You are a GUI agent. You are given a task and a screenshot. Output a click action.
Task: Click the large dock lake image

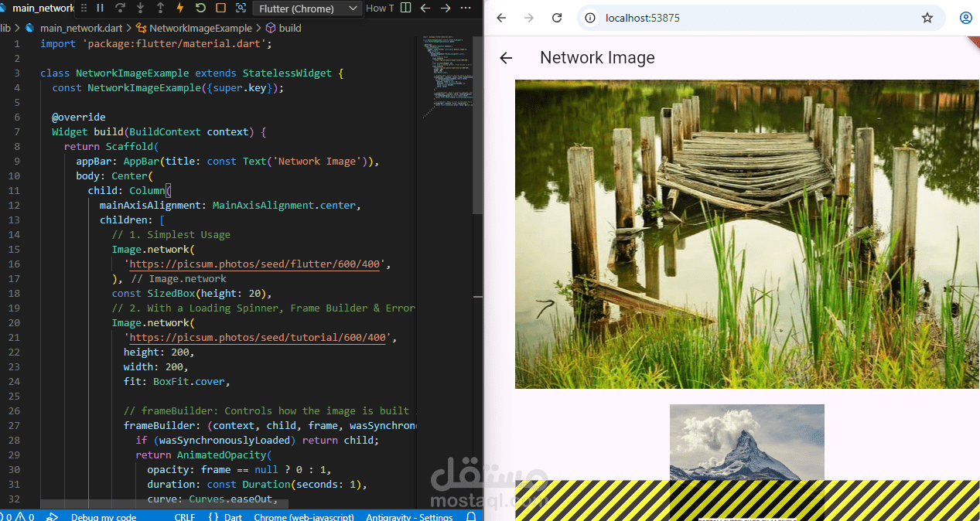[747, 234]
